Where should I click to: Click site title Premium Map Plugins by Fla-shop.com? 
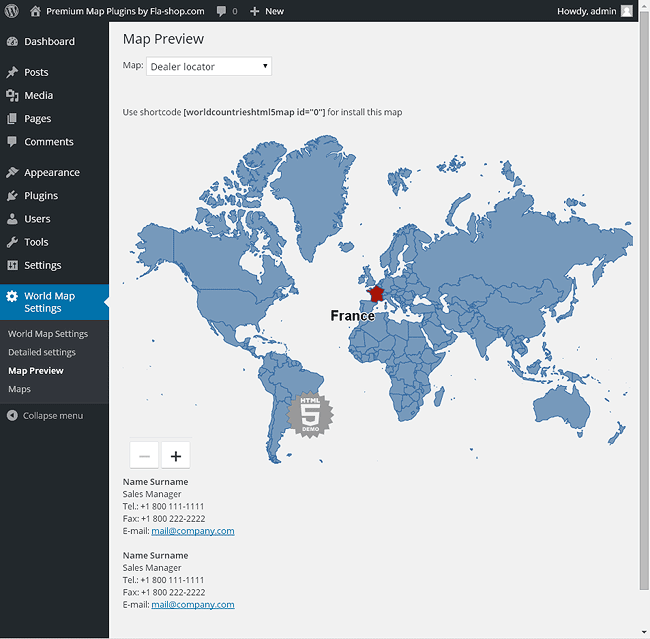click(125, 11)
